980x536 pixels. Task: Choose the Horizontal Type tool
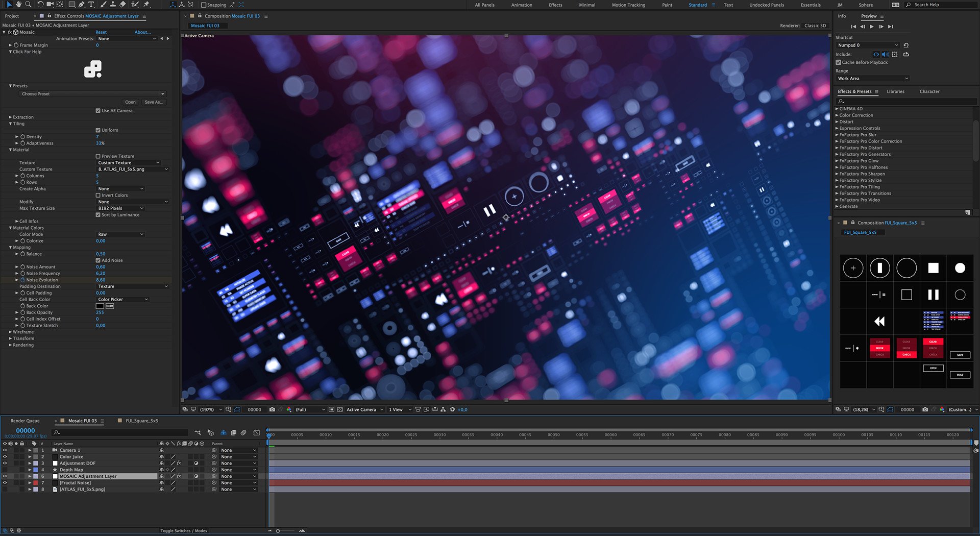coord(91,5)
